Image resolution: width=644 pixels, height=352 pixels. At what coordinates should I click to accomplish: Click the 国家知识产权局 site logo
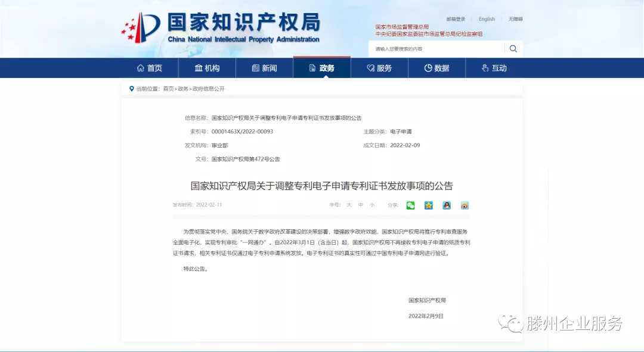[x=221, y=27]
